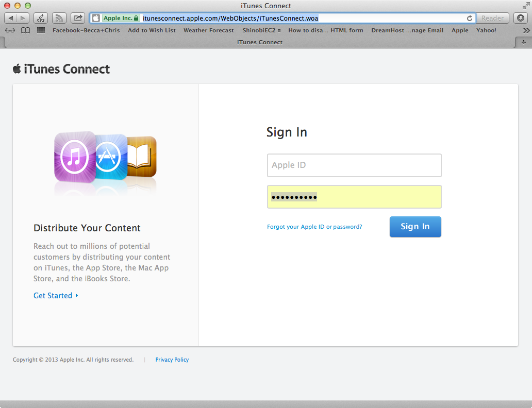Screen dimensions: 532x408
Task: Reload the page with the refresh icon
Action: coord(470,18)
